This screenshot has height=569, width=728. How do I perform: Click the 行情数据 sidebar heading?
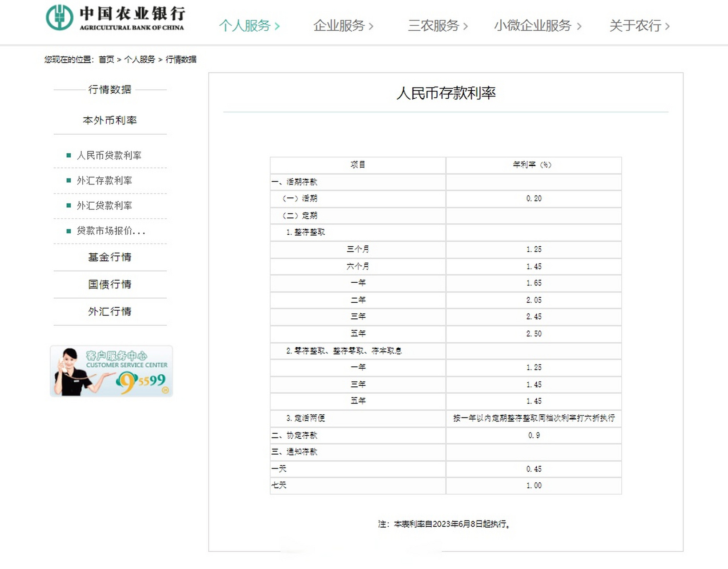pos(109,90)
